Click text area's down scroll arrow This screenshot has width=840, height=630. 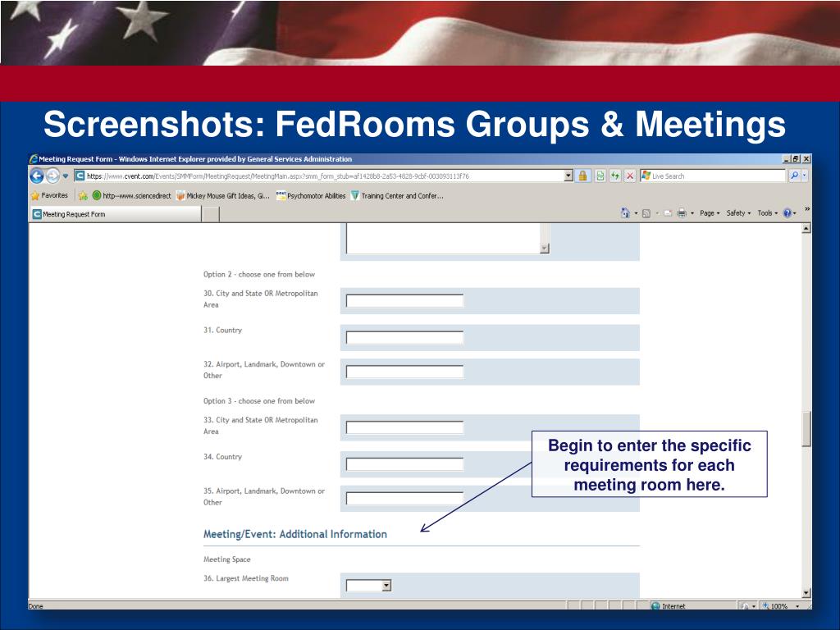pyautogui.click(x=545, y=248)
